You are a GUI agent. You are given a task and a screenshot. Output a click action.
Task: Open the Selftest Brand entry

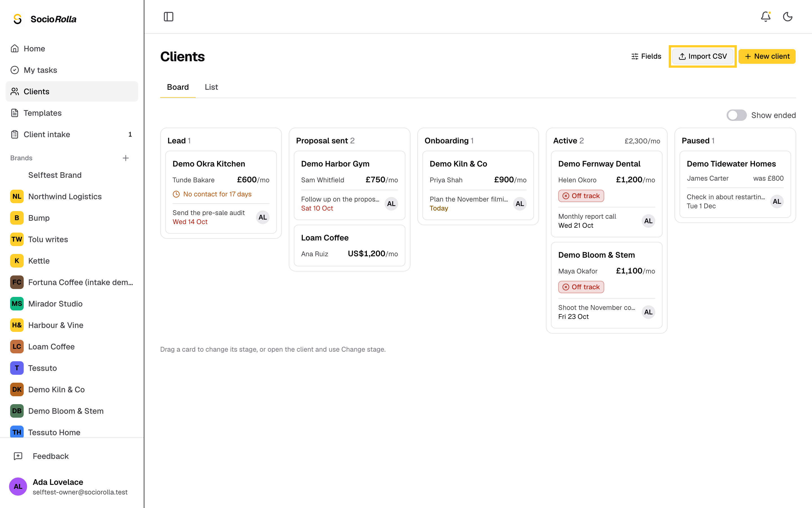tap(72, 175)
